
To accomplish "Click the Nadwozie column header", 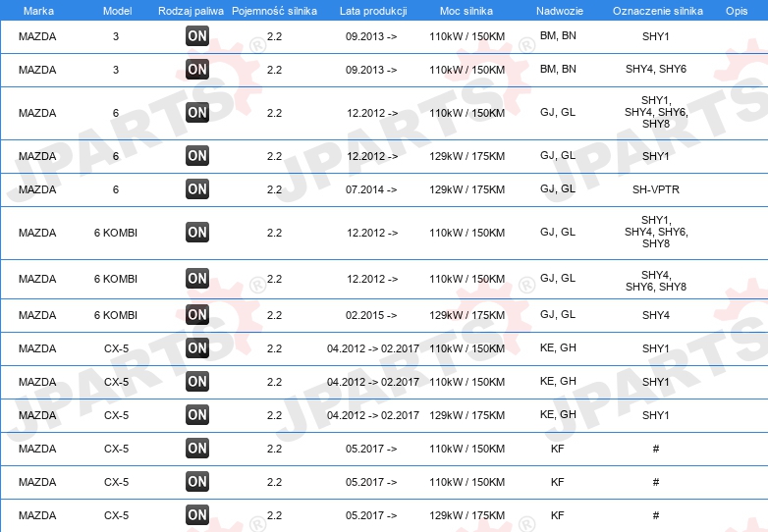I will coord(560,11).
